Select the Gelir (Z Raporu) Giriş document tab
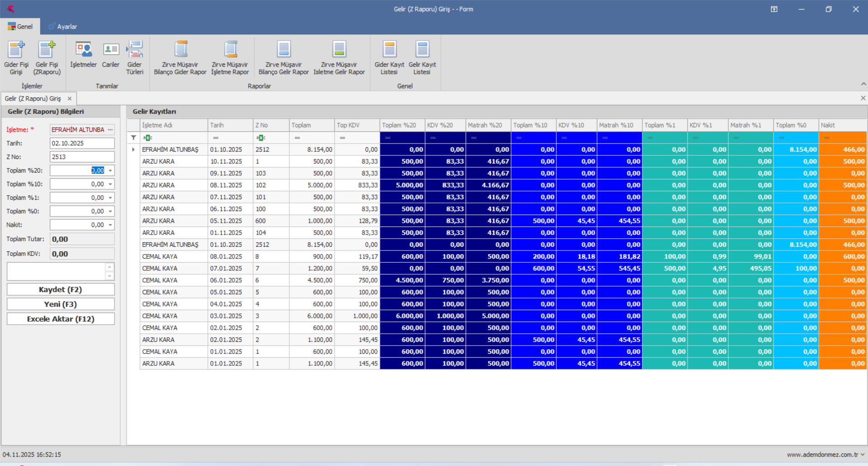The image size is (868, 466). [x=33, y=99]
